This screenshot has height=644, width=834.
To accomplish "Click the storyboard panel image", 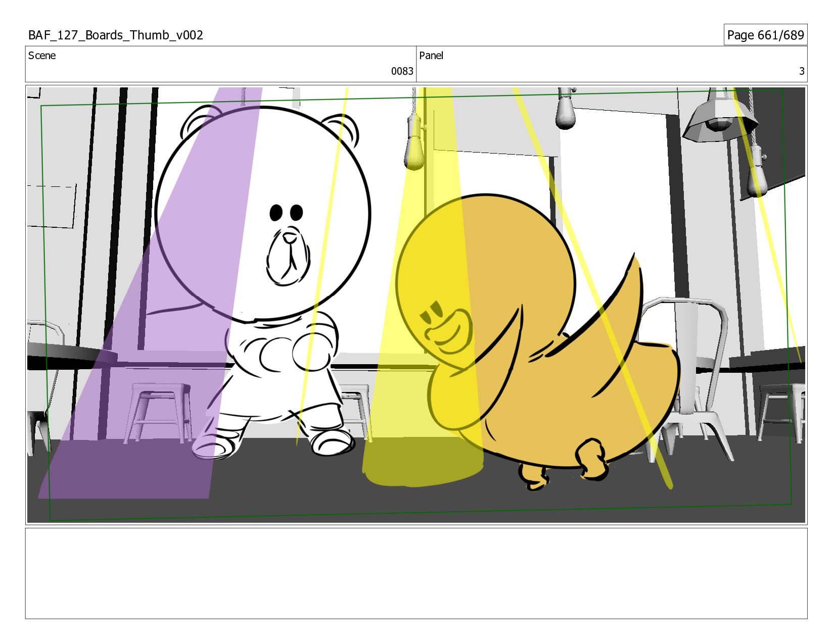I will click(416, 305).
